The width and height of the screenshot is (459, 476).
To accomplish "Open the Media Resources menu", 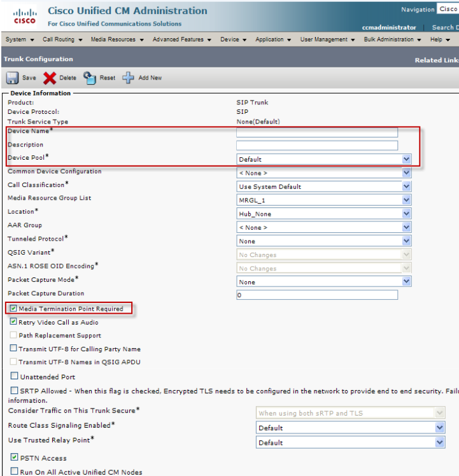I will 117,39.
